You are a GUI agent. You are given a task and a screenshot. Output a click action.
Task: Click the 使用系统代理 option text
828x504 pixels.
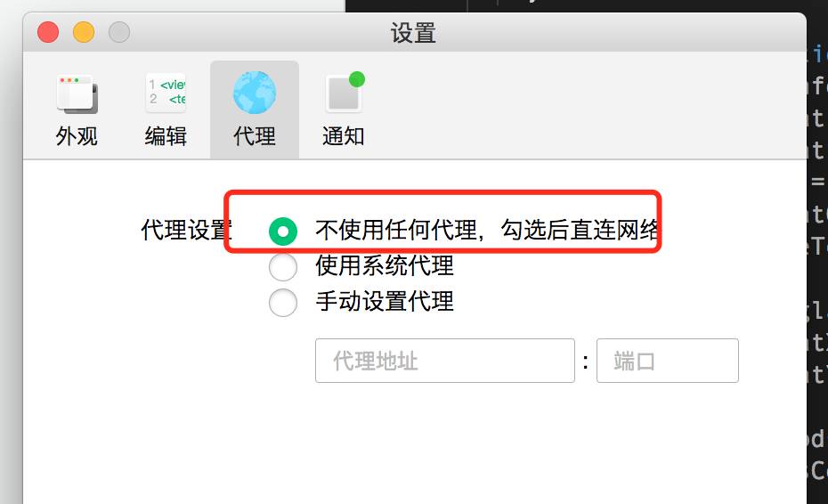[x=385, y=265]
